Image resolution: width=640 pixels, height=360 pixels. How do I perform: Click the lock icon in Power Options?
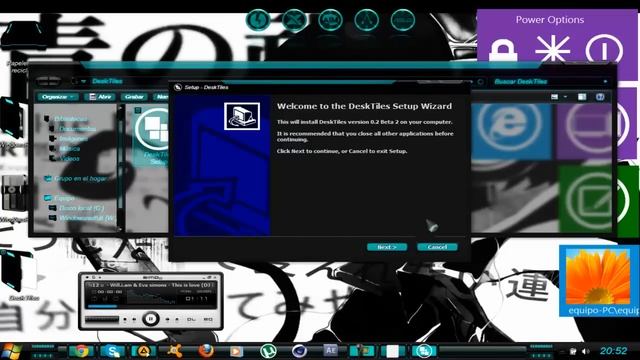pyautogui.click(x=503, y=51)
